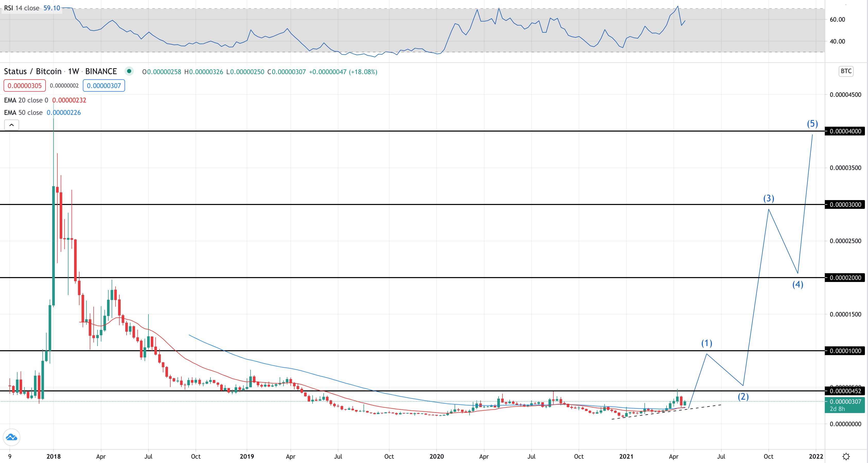Select the RSI 14 close indicator label

coord(22,8)
